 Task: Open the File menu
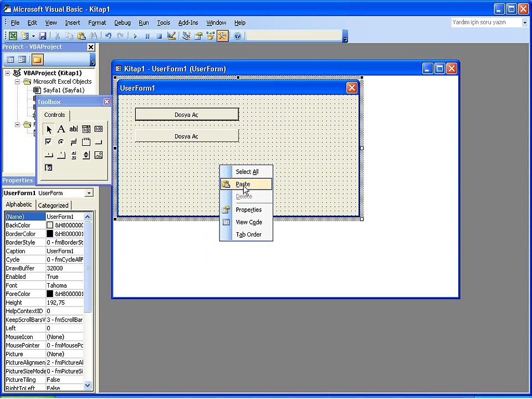15,23
